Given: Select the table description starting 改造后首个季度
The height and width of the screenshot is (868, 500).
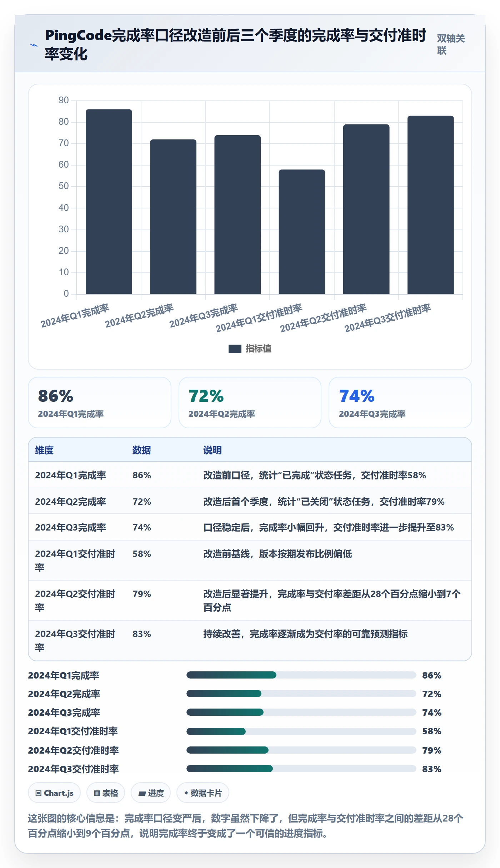Looking at the screenshot, I should pos(324,502).
